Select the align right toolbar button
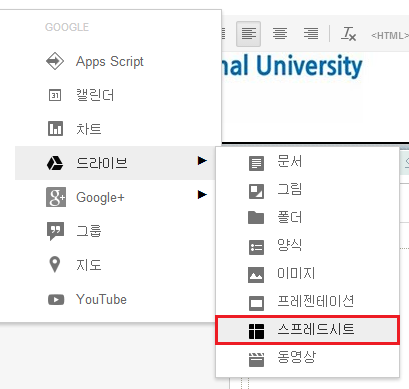This screenshot has width=409, height=389. (311, 34)
